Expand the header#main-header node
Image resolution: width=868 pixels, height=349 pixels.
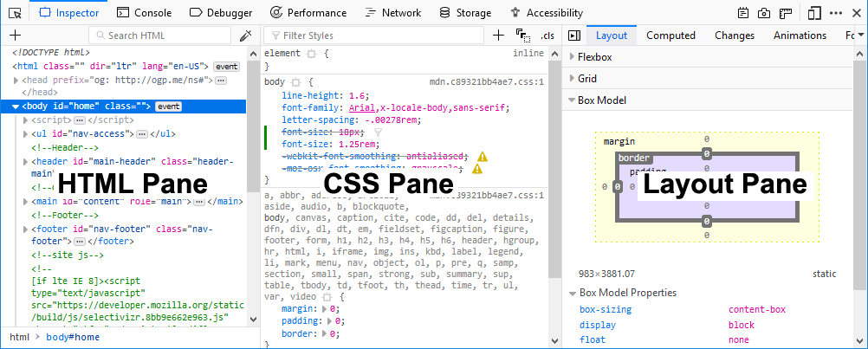pos(24,160)
